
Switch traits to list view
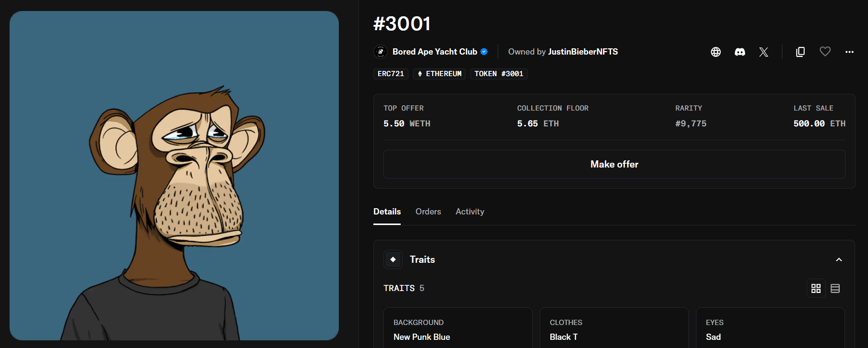(x=835, y=288)
